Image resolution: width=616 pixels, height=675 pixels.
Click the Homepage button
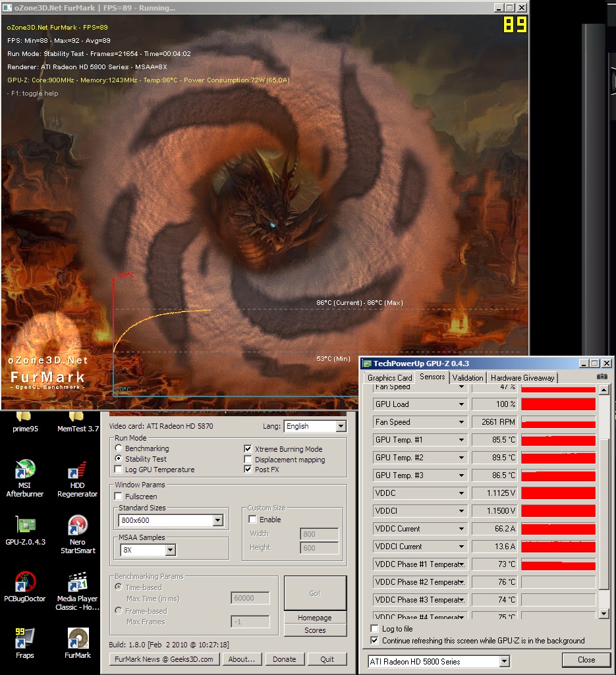click(x=315, y=618)
